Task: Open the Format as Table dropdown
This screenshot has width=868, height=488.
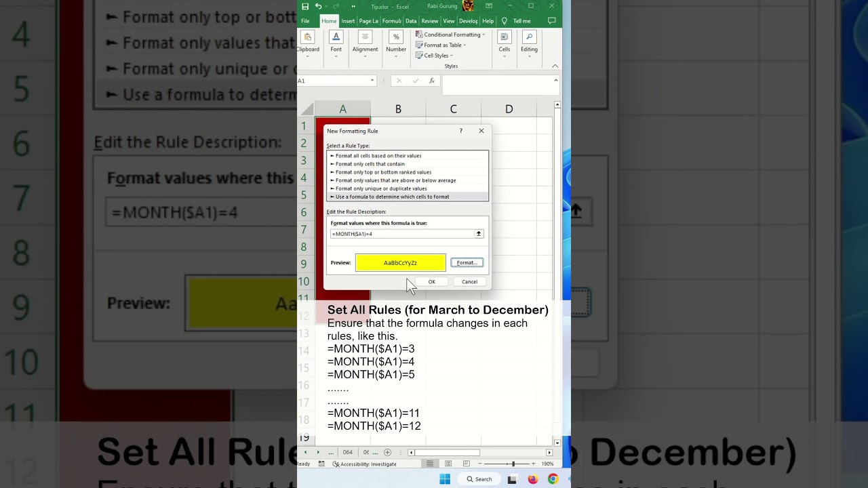Action: pyautogui.click(x=441, y=45)
